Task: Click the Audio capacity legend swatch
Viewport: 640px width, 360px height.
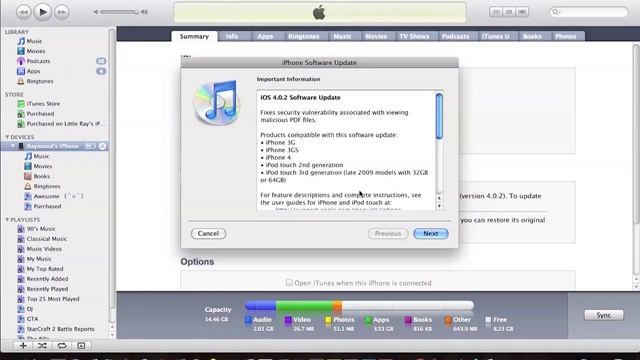Action: [x=248, y=320]
